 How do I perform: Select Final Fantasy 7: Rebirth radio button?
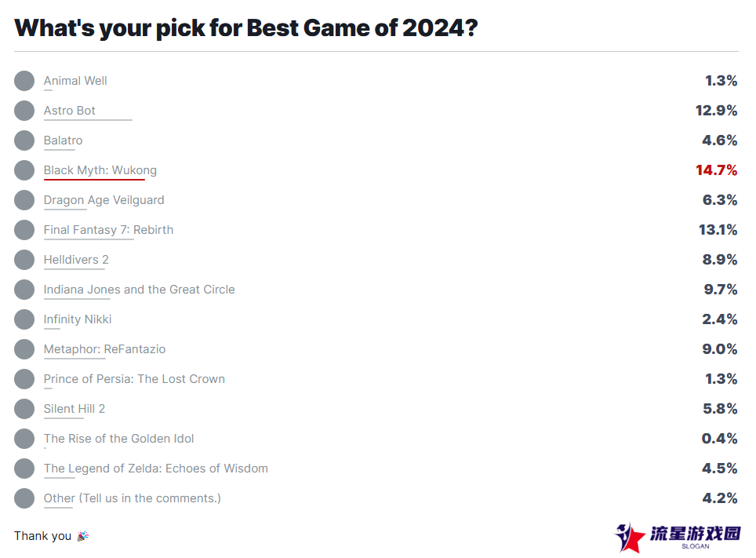coord(24,230)
